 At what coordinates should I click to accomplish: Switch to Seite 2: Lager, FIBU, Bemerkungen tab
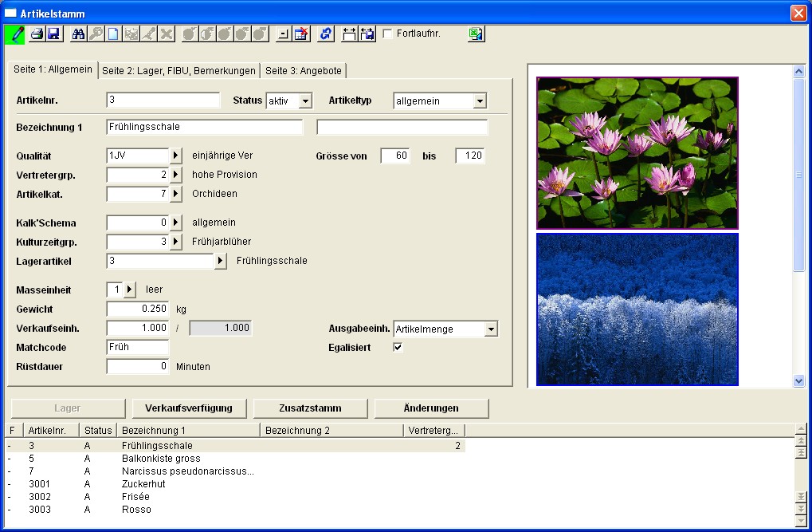tap(178, 71)
